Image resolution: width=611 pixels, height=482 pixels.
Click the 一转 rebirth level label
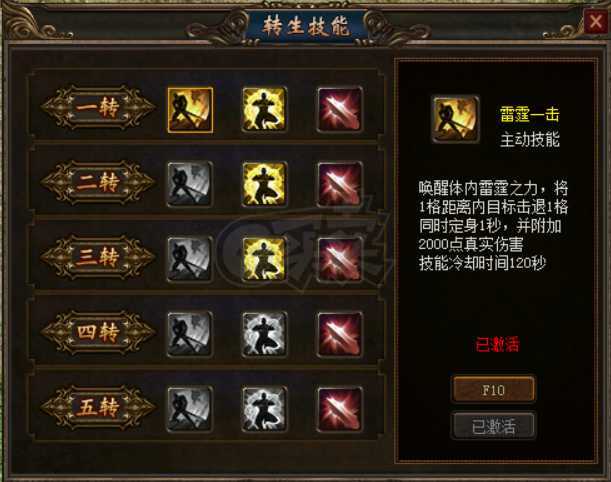coord(98,108)
